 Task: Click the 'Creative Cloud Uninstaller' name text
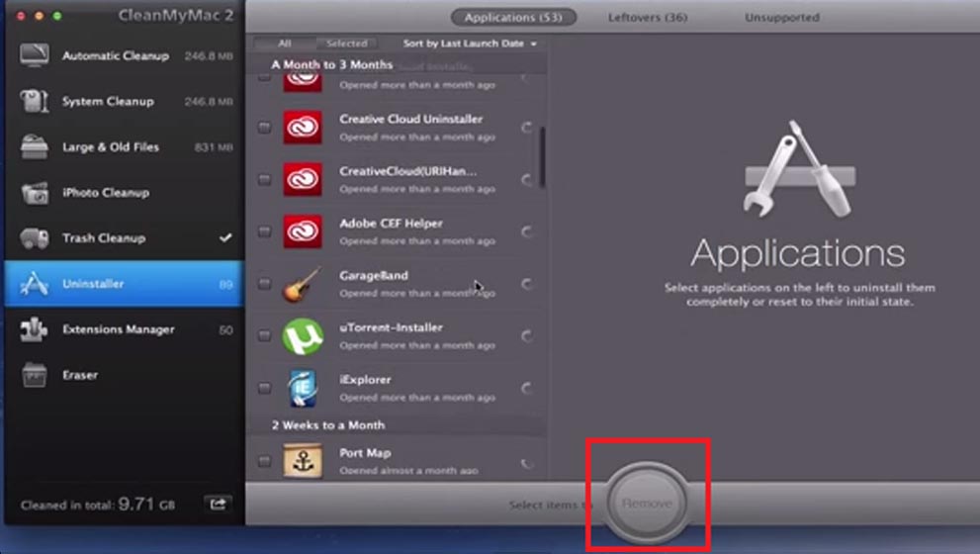(x=411, y=119)
